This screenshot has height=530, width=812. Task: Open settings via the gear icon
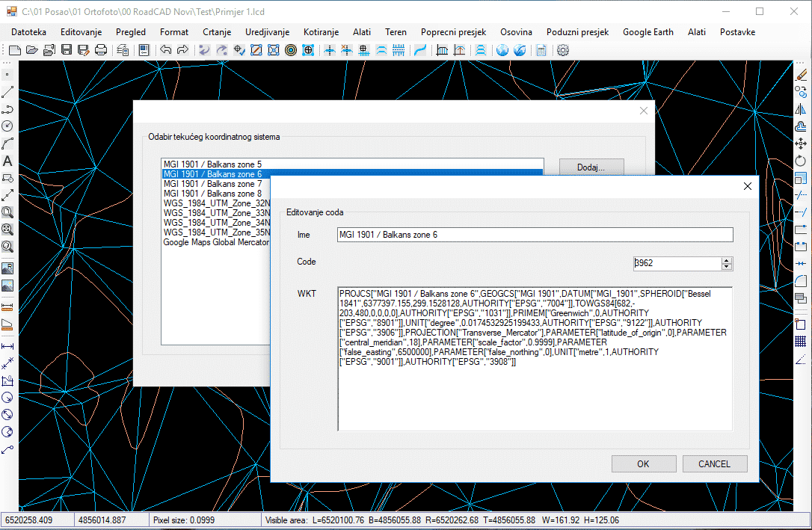click(563, 50)
